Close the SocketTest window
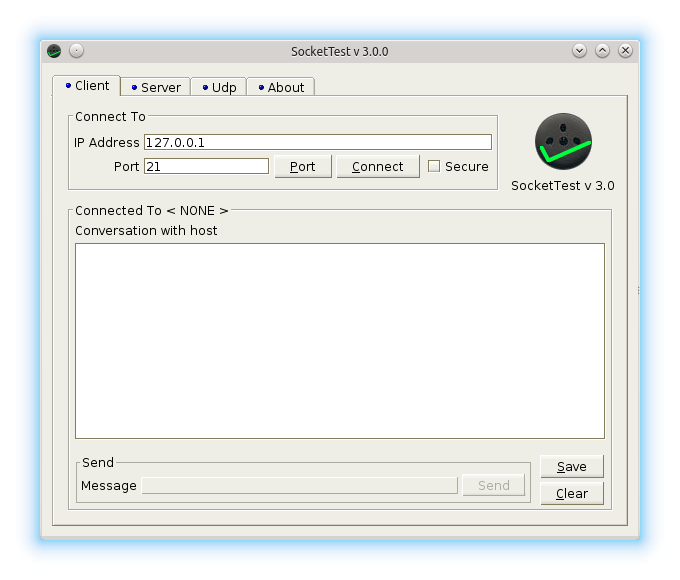 pyautogui.click(x=625, y=51)
